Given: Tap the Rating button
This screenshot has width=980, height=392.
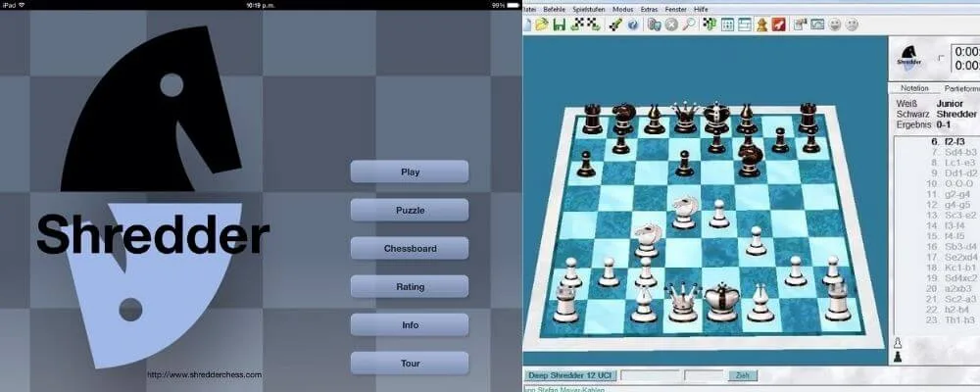Looking at the screenshot, I should pyautogui.click(x=410, y=287).
